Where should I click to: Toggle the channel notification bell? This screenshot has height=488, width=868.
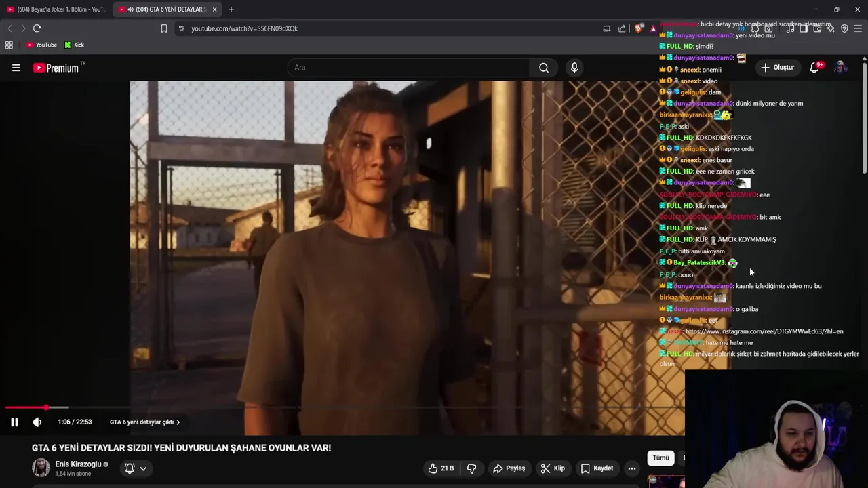pyautogui.click(x=130, y=468)
